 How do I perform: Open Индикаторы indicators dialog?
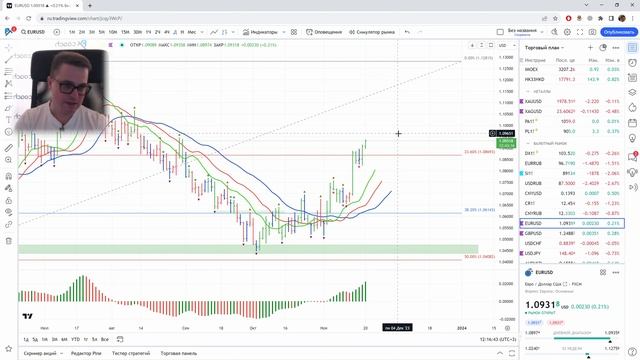pos(260,32)
